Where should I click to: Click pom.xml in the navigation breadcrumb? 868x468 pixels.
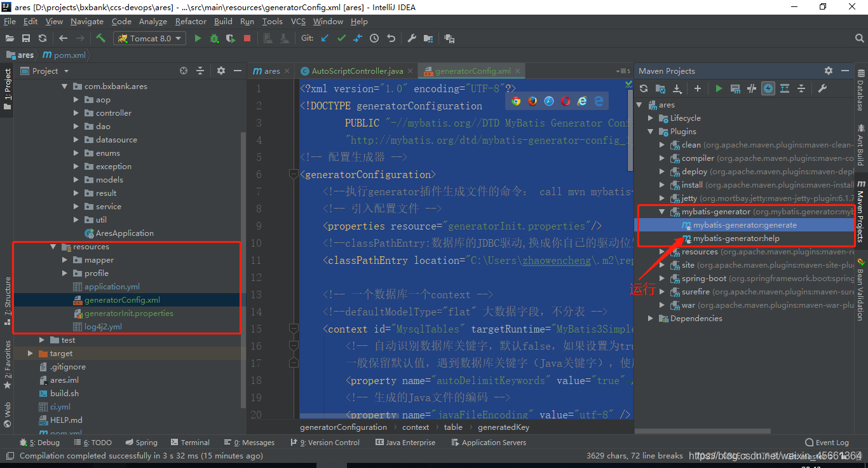(64, 55)
